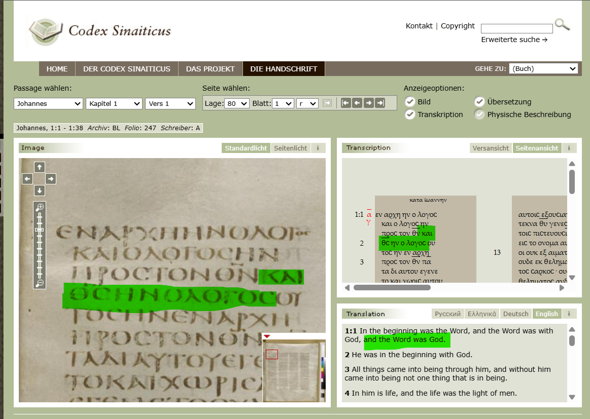Click the transcription vertical scrollbar thumb
Image resolution: width=590 pixels, height=419 pixels.
[x=572, y=182]
